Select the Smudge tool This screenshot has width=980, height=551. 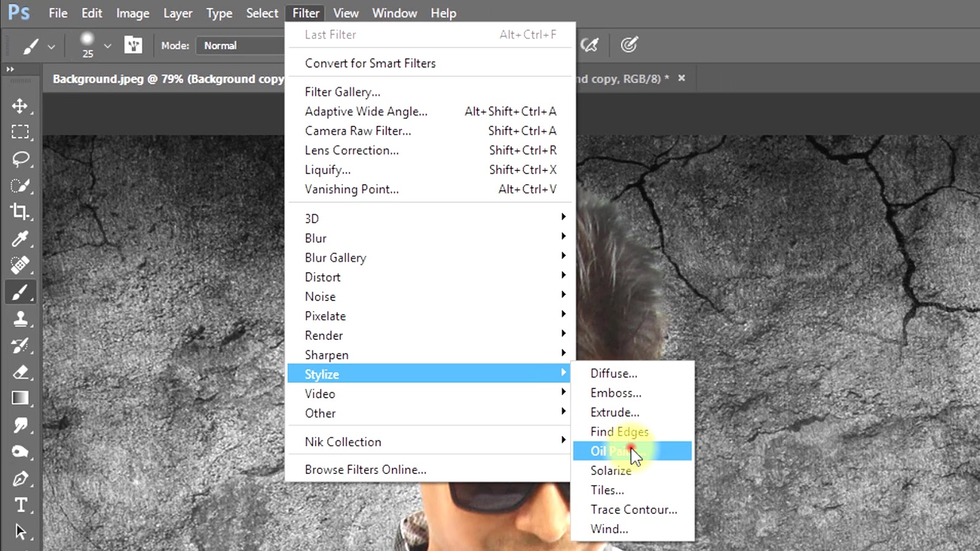tap(20, 425)
